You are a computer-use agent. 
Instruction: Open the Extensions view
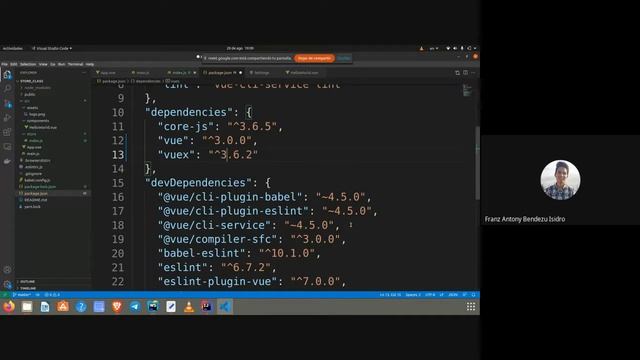click(7, 132)
